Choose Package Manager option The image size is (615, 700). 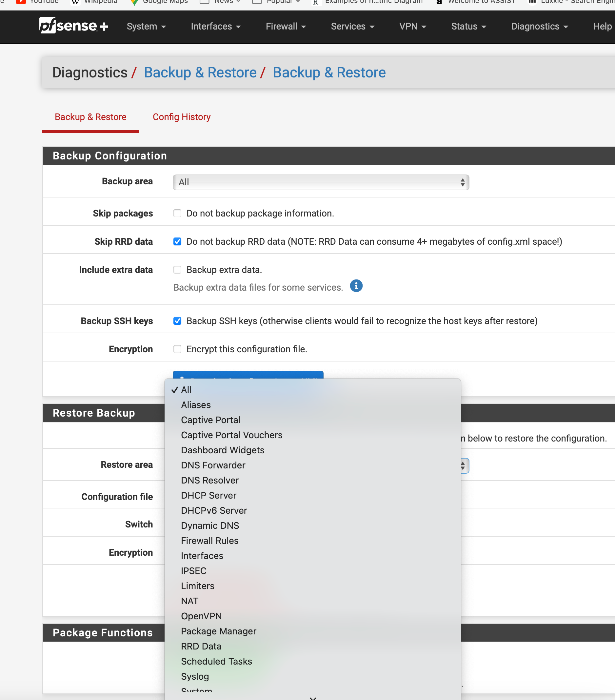(x=312, y=631)
